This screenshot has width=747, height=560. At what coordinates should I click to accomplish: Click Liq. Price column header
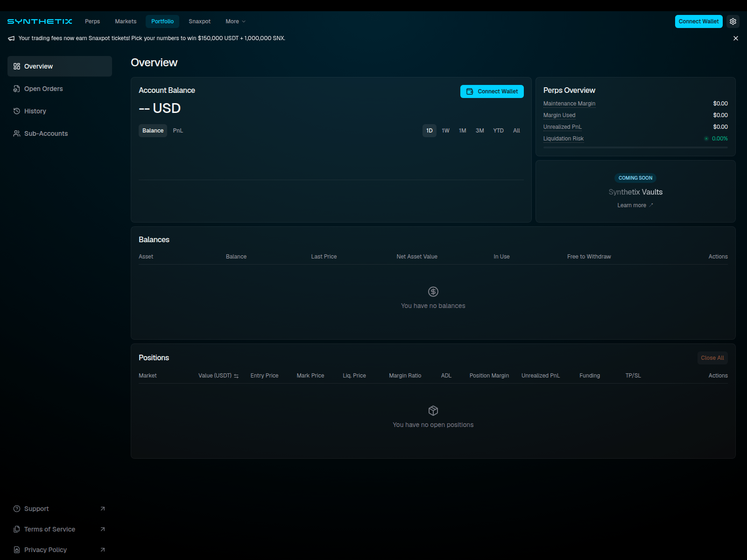[x=354, y=376]
